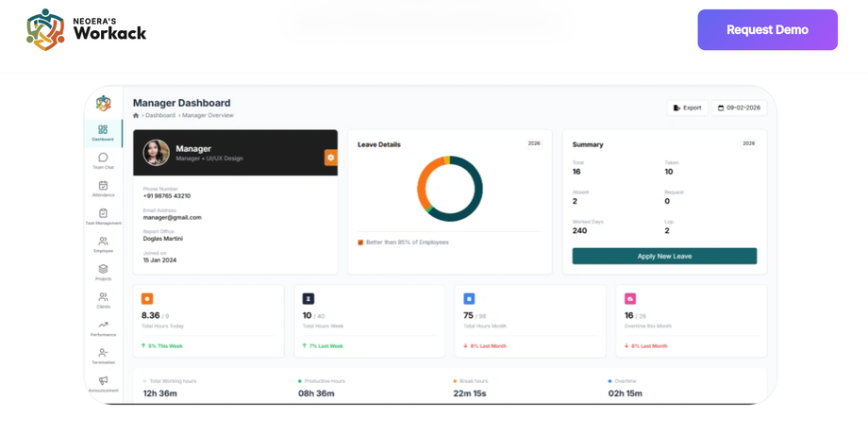Open the 09-02-2026 date picker
The image size is (868, 434).
pos(739,108)
